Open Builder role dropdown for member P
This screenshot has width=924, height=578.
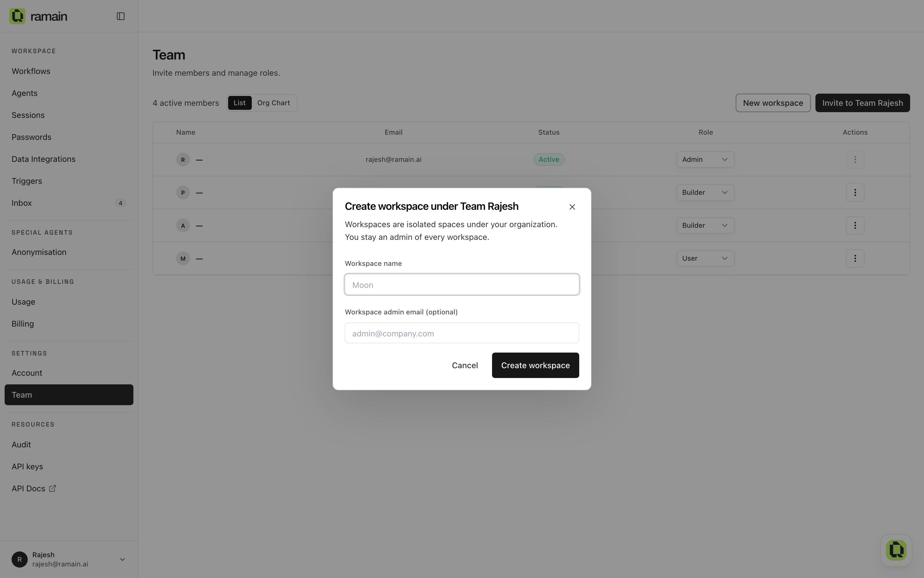pyautogui.click(x=705, y=192)
